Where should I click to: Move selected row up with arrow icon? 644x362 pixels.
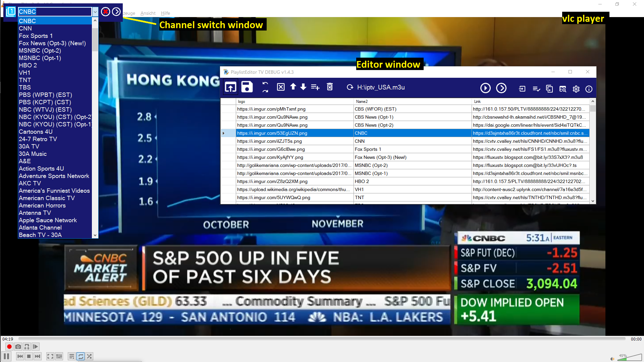(x=293, y=87)
